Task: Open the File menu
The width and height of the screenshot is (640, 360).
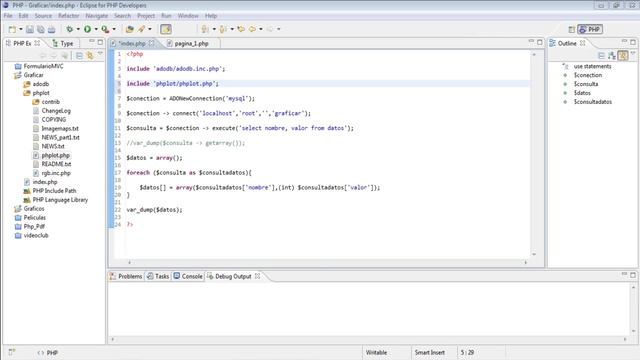Action: click(x=8, y=16)
